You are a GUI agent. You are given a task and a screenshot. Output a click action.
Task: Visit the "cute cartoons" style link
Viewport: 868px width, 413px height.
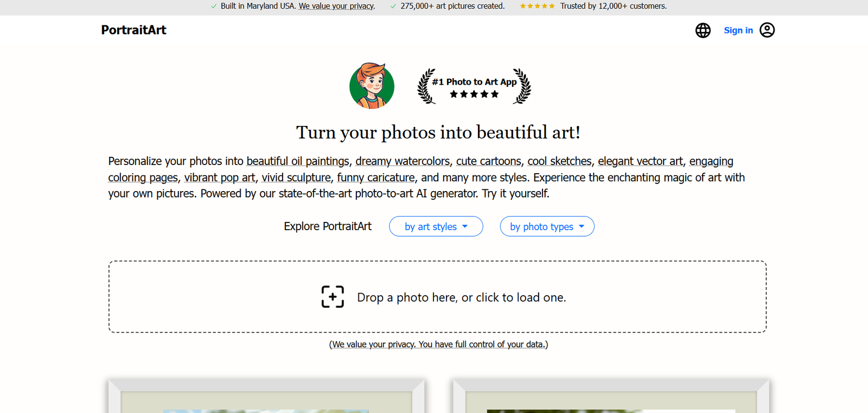pyautogui.click(x=488, y=161)
